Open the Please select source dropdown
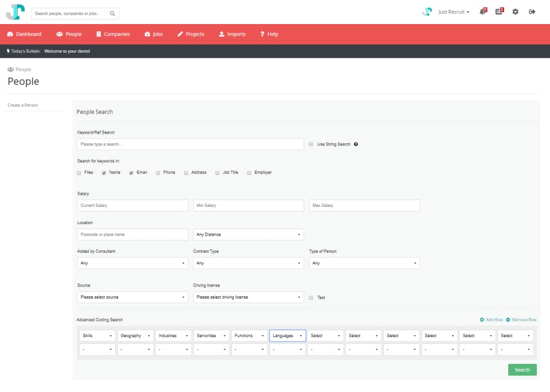The image size is (550, 392). click(x=132, y=297)
